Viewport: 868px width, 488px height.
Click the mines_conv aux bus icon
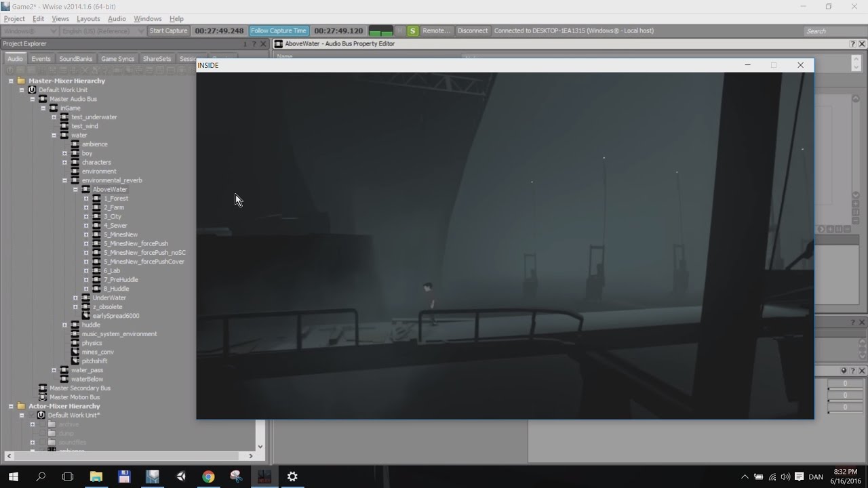tap(75, 352)
